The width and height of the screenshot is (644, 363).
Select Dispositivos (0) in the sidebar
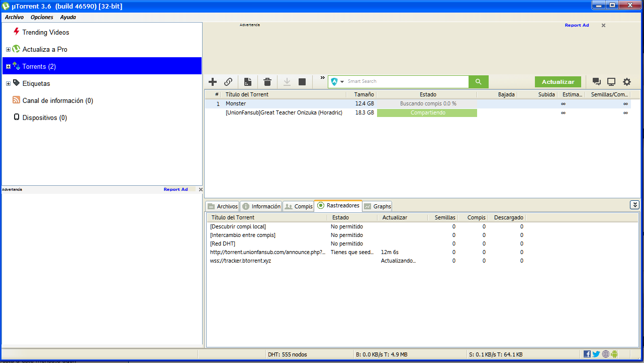45,117
